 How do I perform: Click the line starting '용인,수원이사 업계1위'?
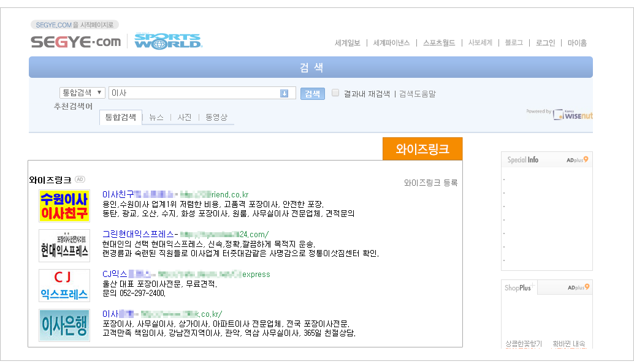pyautogui.click(x=213, y=204)
